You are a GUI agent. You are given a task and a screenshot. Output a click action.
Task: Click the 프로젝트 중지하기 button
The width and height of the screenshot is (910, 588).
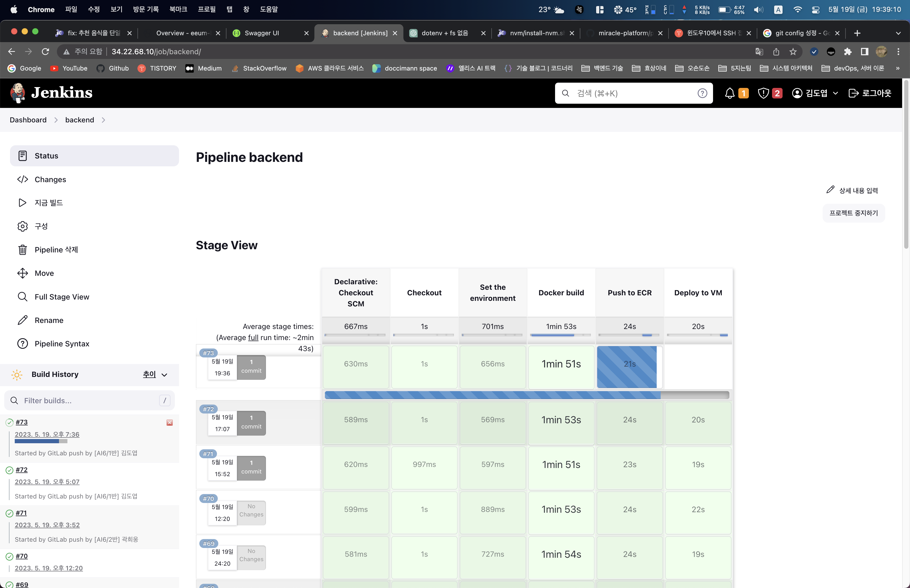coord(853,213)
